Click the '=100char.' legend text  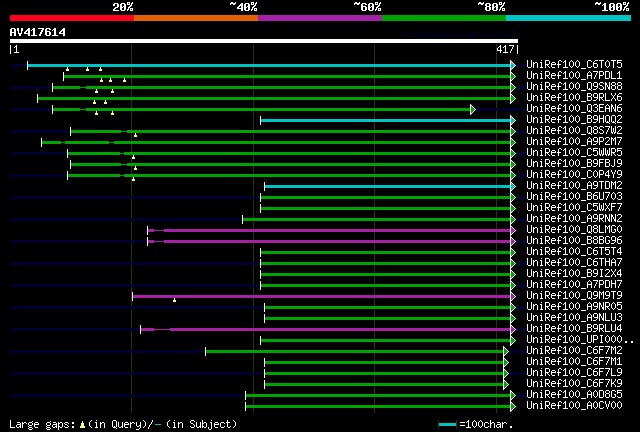[x=486, y=424]
